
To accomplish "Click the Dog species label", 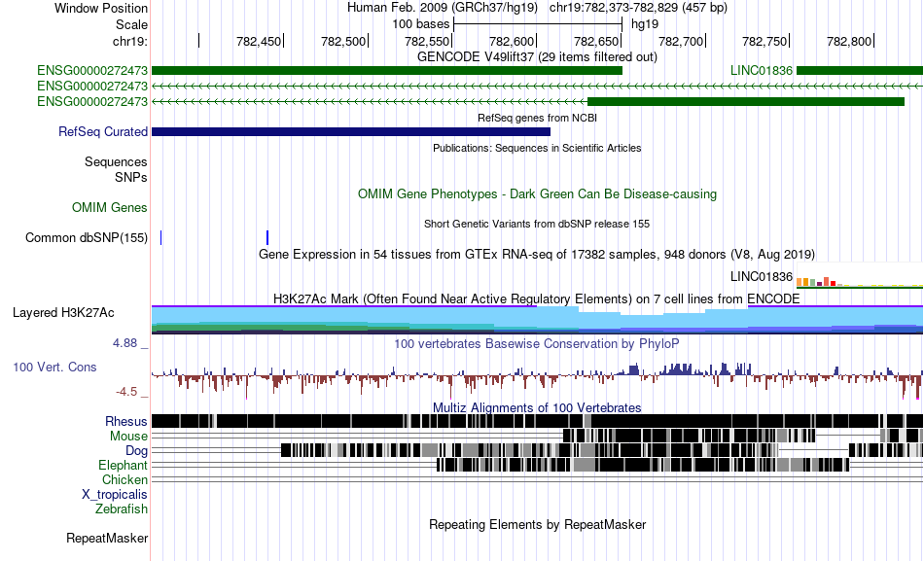I will [136, 451].
